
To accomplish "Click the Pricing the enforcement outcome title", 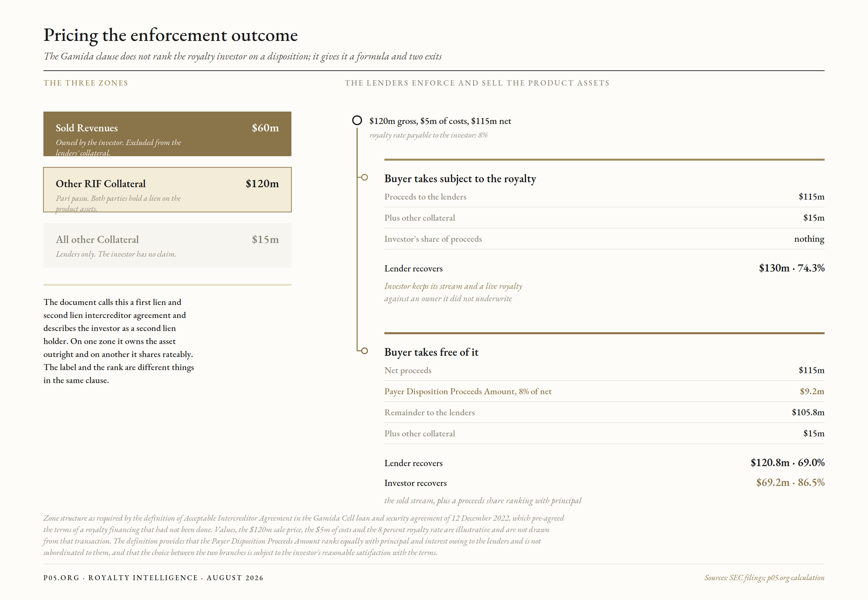I will coord(170,35).
